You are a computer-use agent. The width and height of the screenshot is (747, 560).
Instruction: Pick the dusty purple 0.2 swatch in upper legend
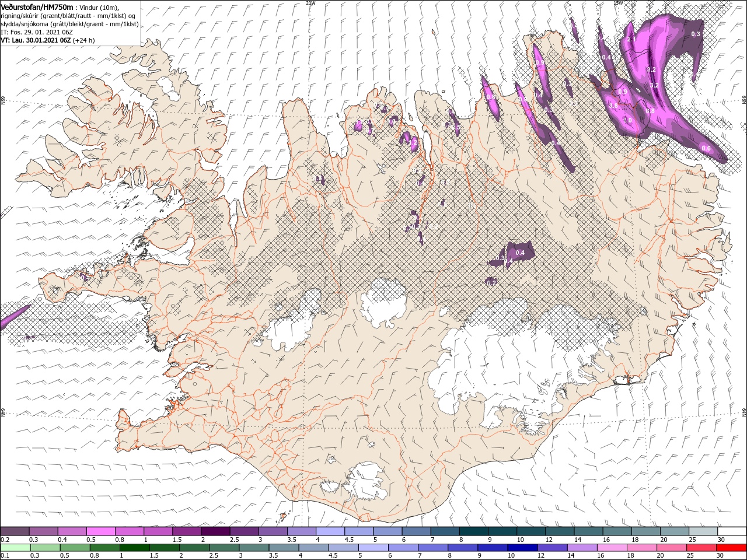point(15,531)
